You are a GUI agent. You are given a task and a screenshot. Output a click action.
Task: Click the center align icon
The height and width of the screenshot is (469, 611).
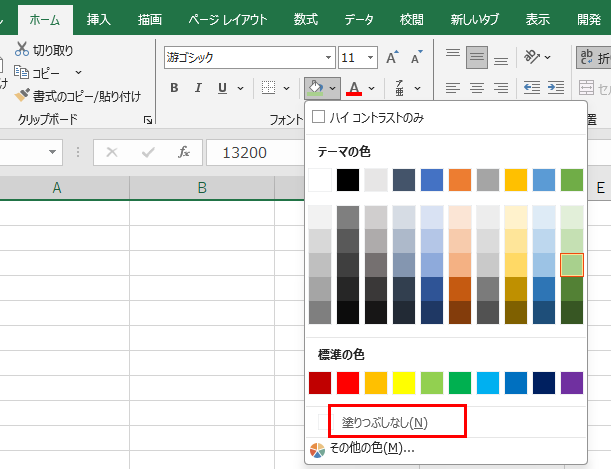click(x=476, y=88)
